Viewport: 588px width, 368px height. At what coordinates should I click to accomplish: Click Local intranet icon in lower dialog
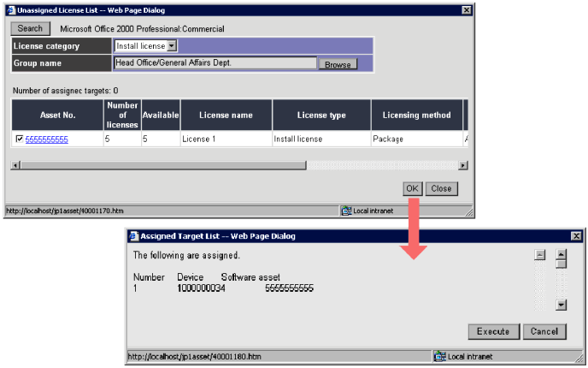439,356
